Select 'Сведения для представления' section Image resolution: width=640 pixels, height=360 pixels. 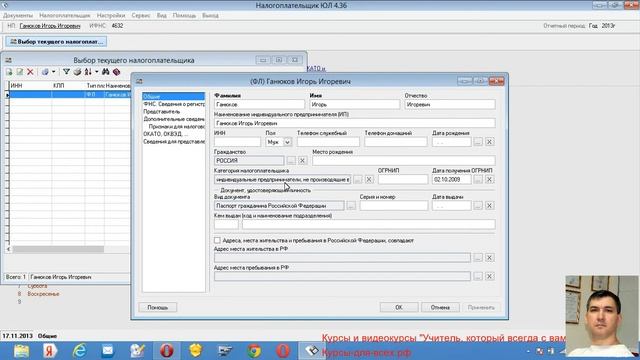coord(173,142)
